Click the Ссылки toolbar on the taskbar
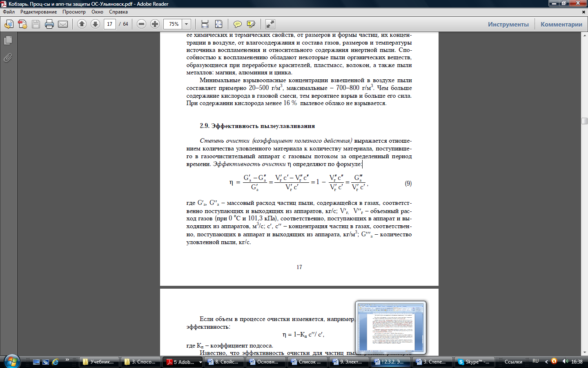Viewport: 588px width, 368px height. (x=513, y=362)
